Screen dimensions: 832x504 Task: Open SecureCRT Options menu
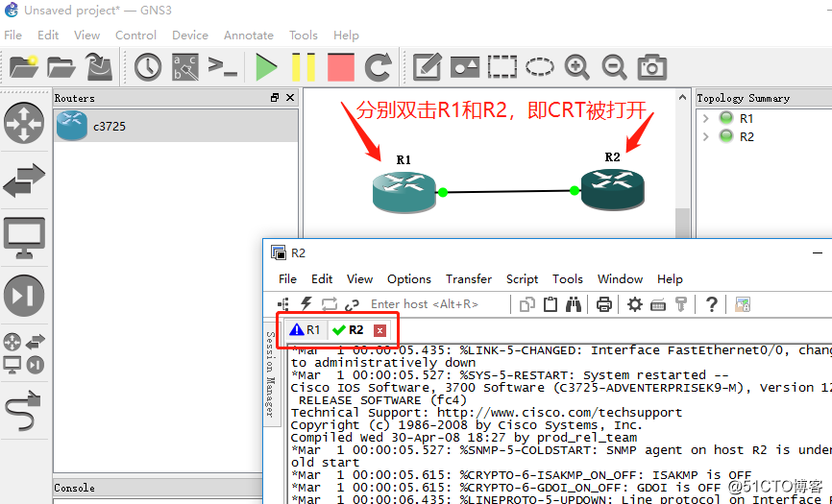tap(409, 278)
